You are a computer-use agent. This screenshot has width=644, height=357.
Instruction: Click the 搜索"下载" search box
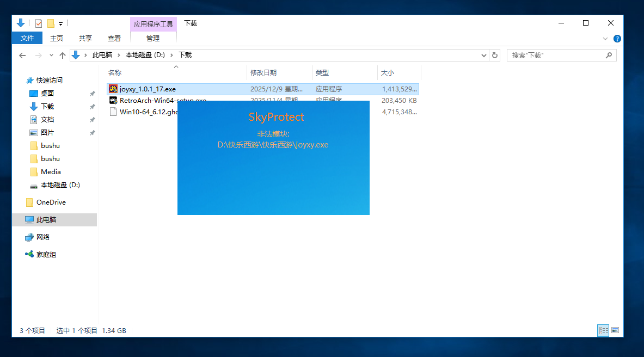556,56
